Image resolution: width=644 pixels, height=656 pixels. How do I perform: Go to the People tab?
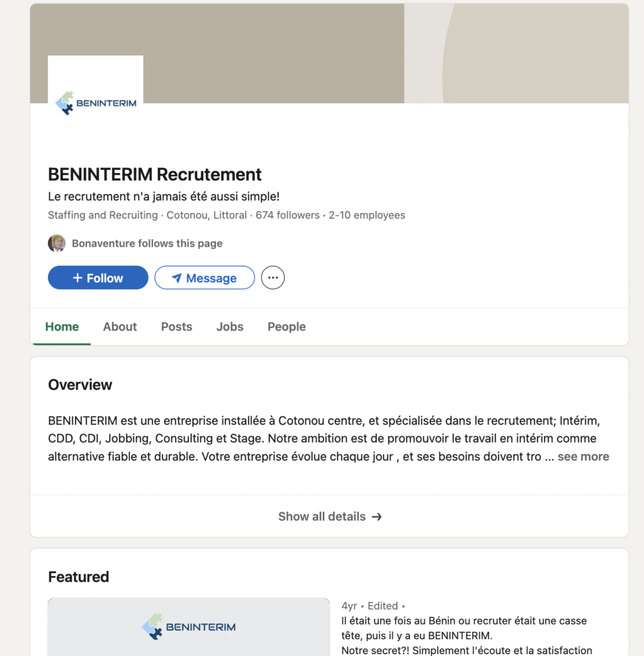coord(286,327)
